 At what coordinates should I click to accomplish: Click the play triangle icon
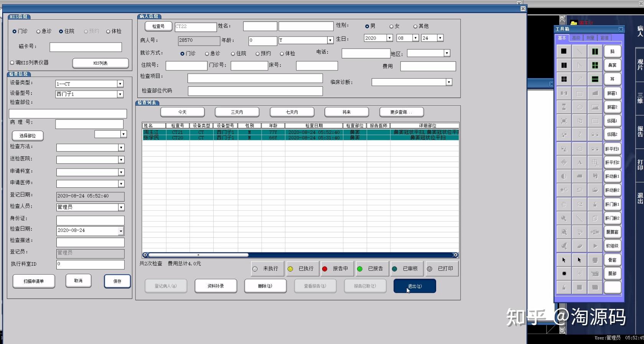[595, 246]
